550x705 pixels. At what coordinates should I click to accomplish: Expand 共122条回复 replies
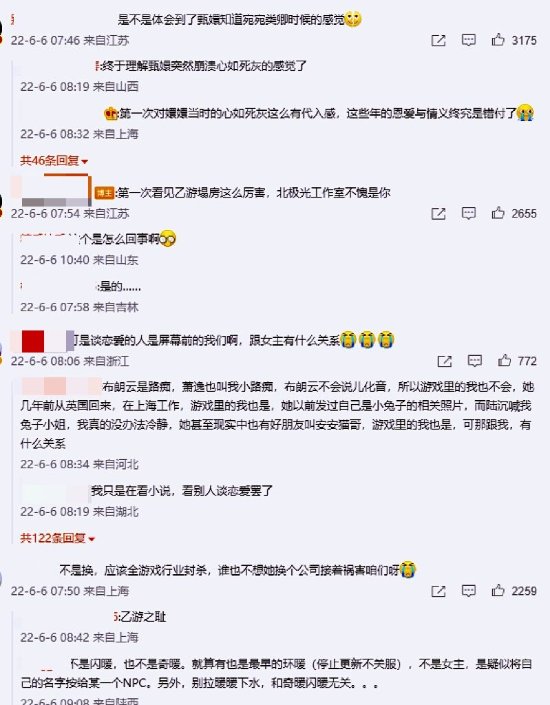(57, 538)
